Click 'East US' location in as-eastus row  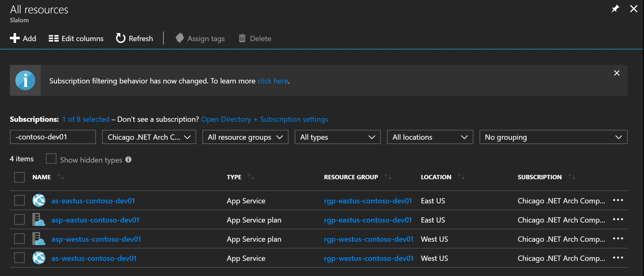coord(433,201)
